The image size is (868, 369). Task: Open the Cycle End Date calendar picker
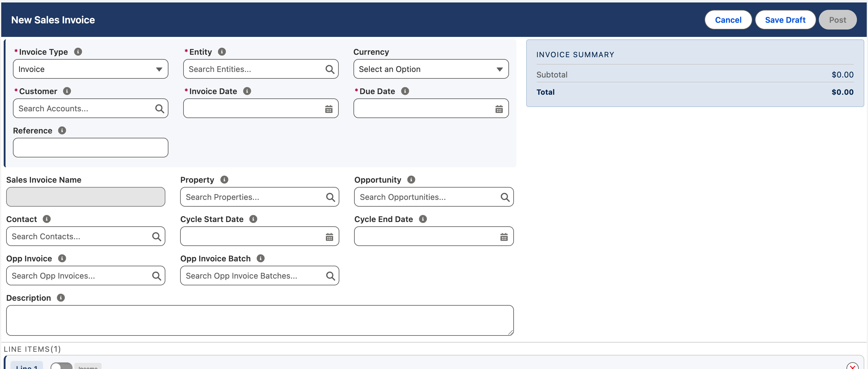pyautogui.click(x=504, y=237)
